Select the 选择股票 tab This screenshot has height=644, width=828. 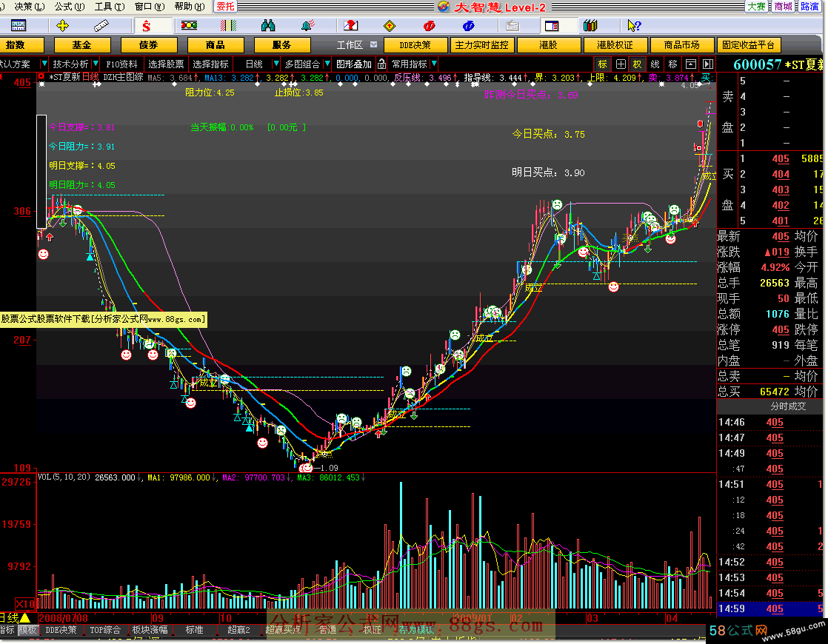tap(166, 64)
